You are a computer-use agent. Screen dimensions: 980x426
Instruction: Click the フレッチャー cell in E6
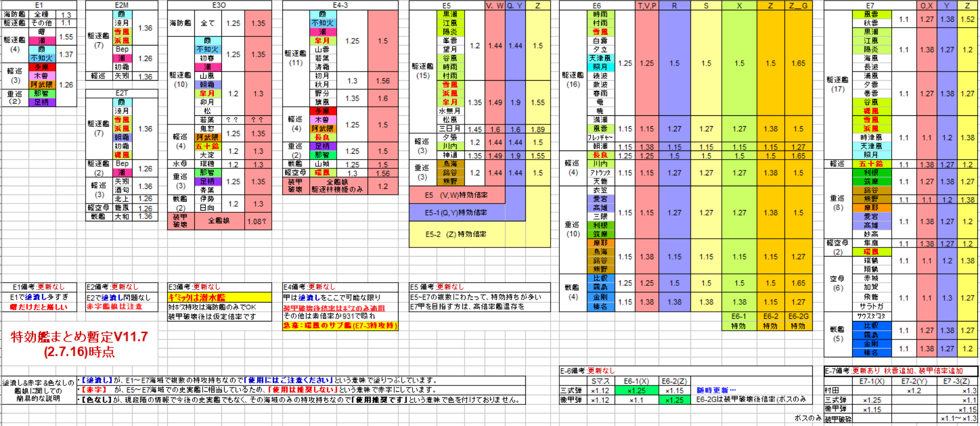coord(600,137)
